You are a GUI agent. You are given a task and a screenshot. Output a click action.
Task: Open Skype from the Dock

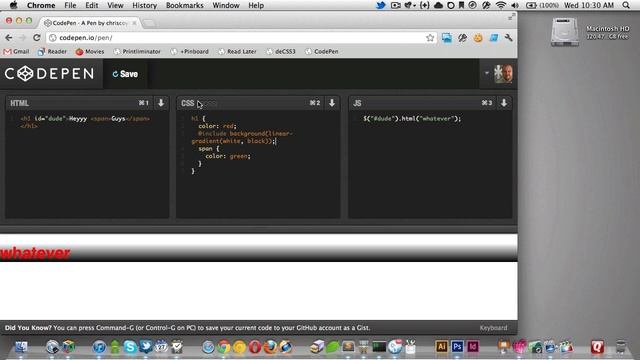[130, 347]
